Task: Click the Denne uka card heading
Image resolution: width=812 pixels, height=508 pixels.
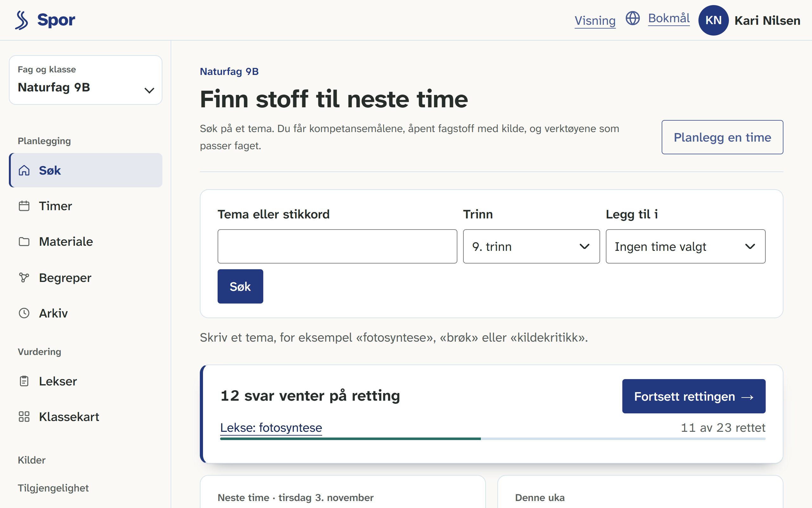Action: [540, 498]
